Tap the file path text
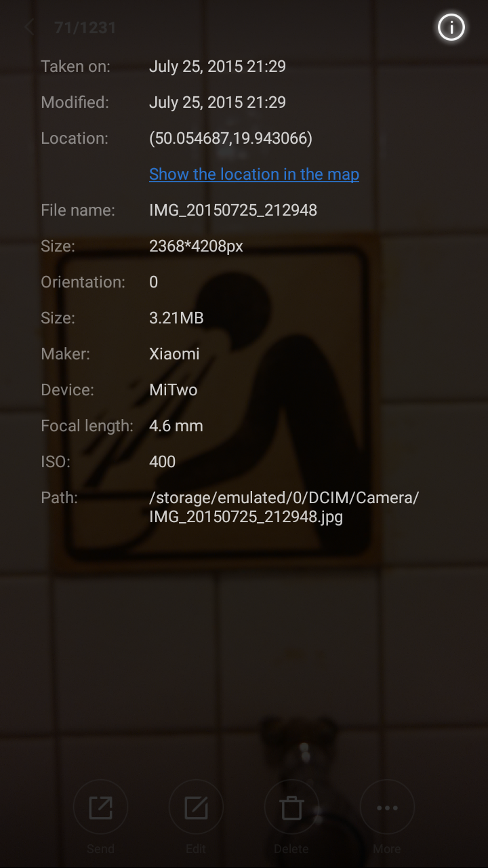This screenshot has height=868, width=488. click(x=284, y=507)
